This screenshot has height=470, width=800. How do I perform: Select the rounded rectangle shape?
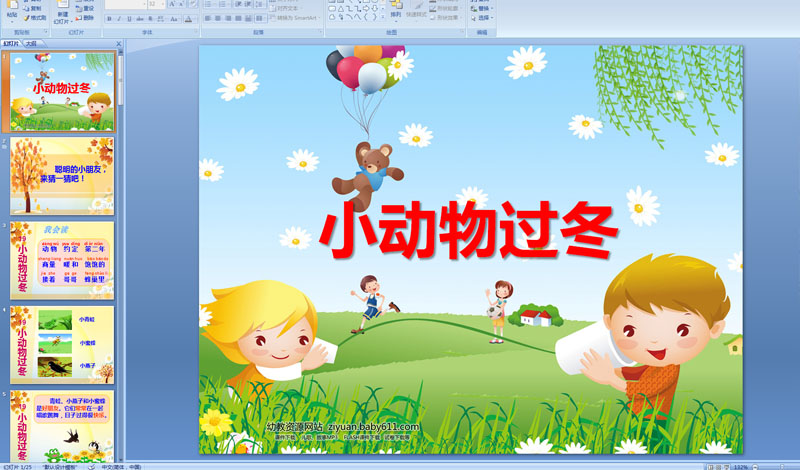coord(332,9)
